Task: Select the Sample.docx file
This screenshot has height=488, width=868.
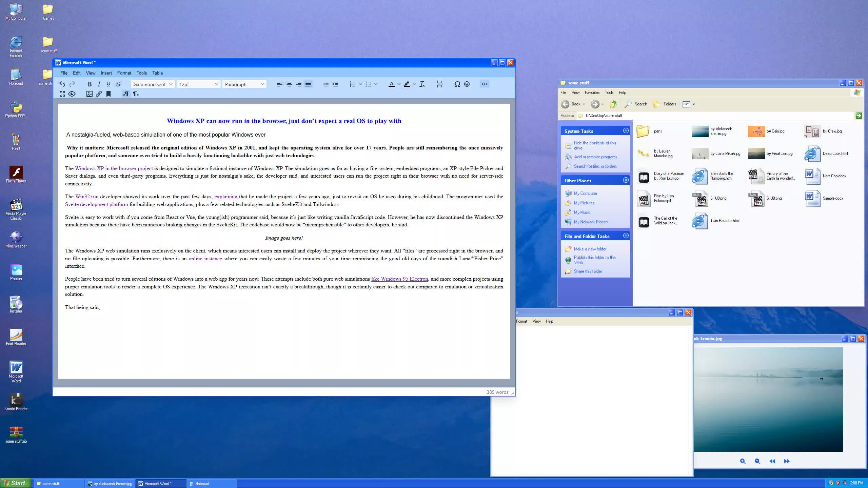Action: tap(824, 198)
